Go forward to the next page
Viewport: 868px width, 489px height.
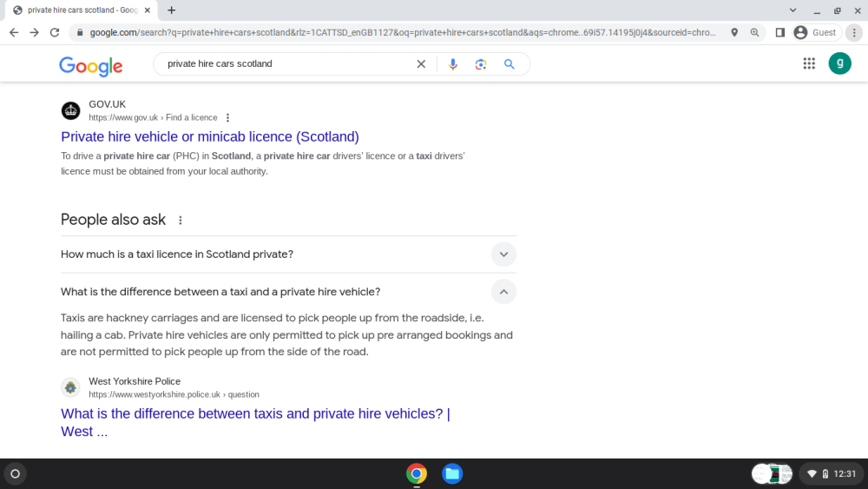pyautogui.click(x=35, y=33)
